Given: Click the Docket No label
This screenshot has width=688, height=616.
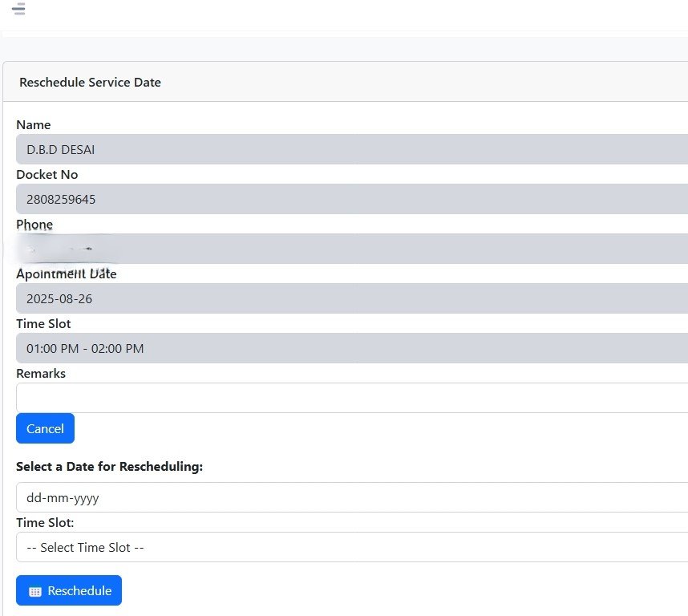Looking at the screenshot, I should [47, 174].
